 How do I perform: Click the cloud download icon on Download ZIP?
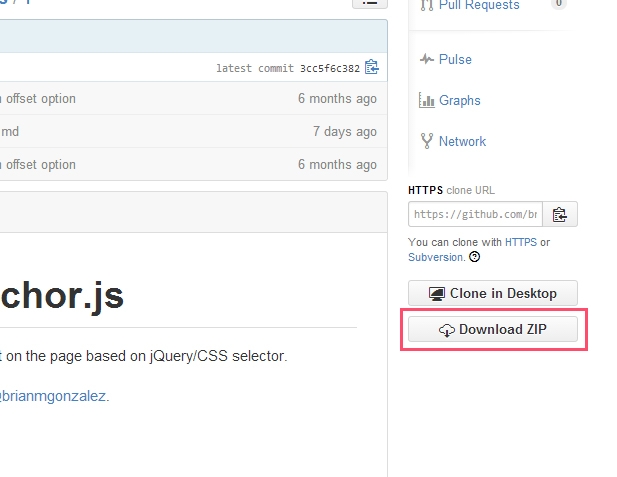click(x=447, y=330)
